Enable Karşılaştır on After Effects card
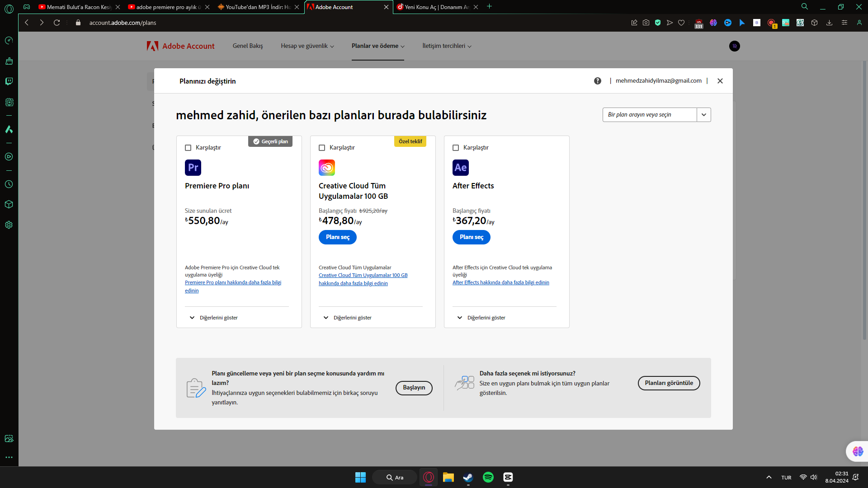The width and height of the screenshot is (868, 488). (x=456, y=148)
